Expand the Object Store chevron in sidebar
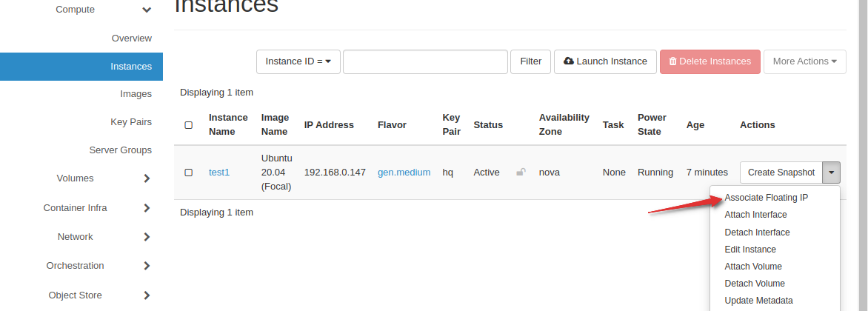 (x=147, y=295)
